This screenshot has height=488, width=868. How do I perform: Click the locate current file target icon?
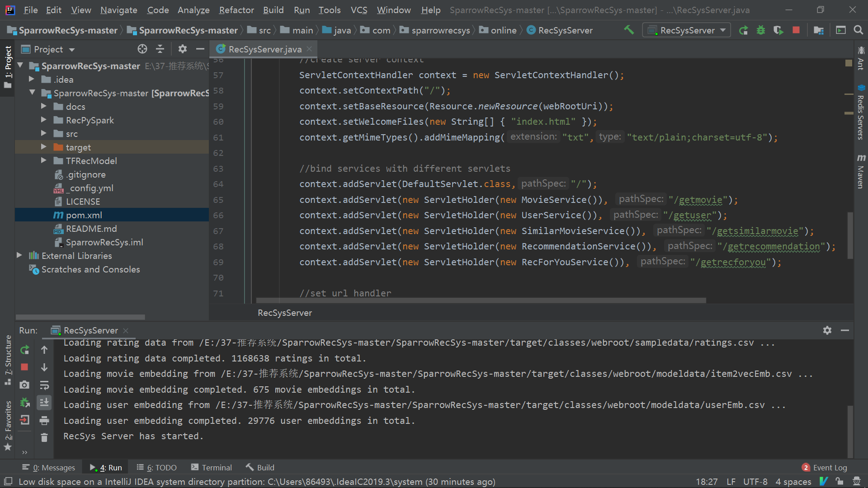142,49
